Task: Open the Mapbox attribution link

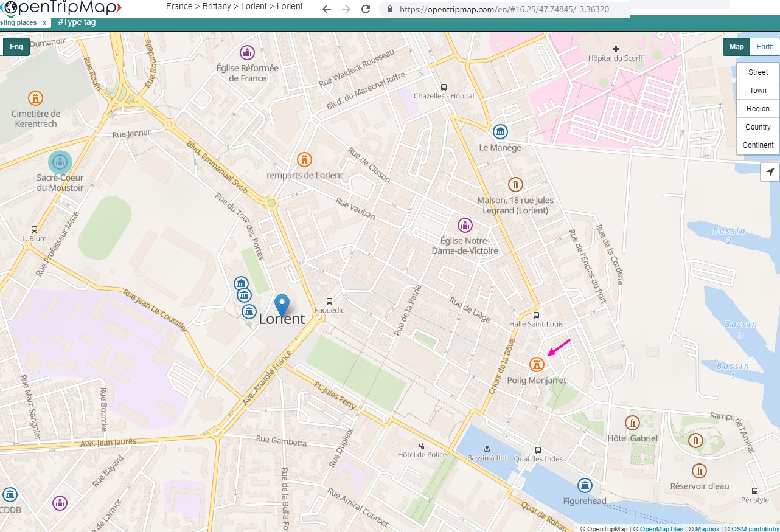Action: (x=707, y=528)
